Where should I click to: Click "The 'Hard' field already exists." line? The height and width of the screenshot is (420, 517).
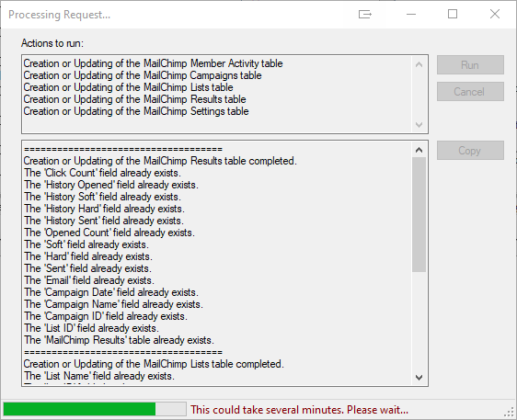coord(87,256)
